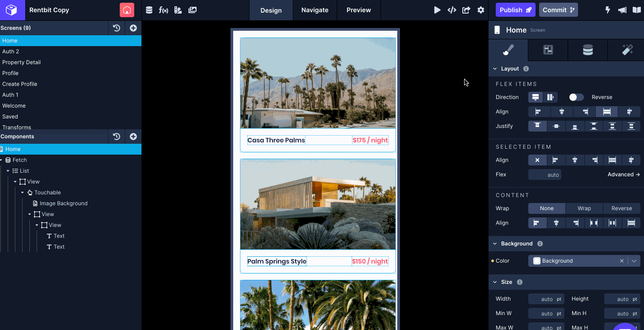
Task: Click Size section info icon
Action: pyautogui.click(x=520, y=282)
